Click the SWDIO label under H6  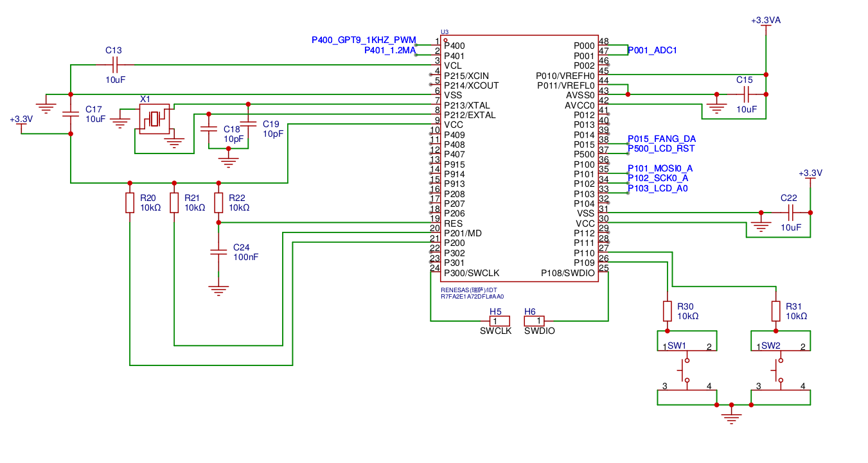pyautogui.click(x=540, y=331)
